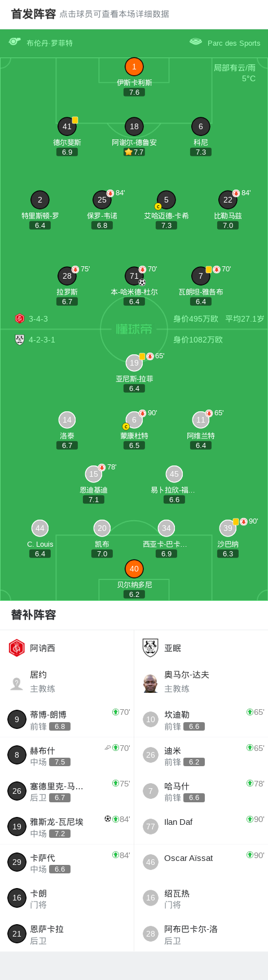Select substitute 10 坎迪勒 entry
The height and width of the screenshot is (980, 268).
pos(201,719)
